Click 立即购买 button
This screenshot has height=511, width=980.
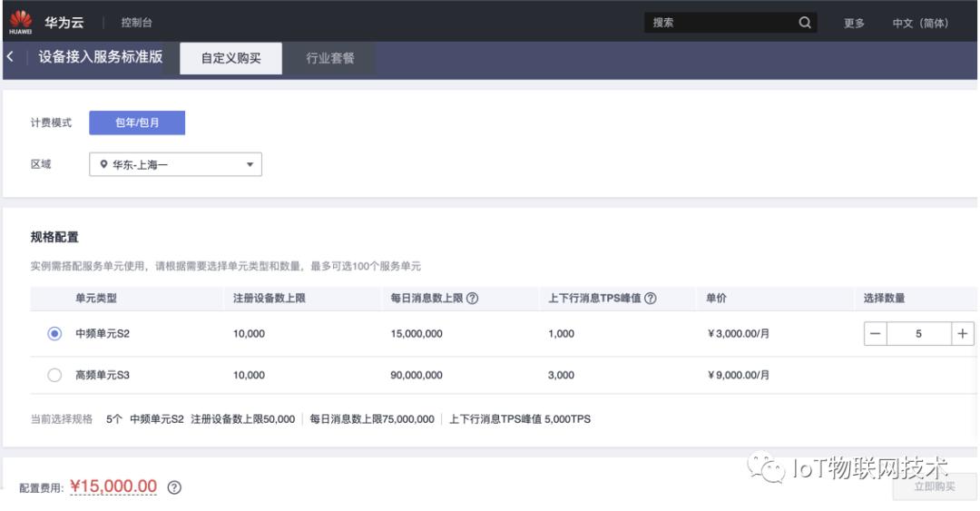pos(935,486)
